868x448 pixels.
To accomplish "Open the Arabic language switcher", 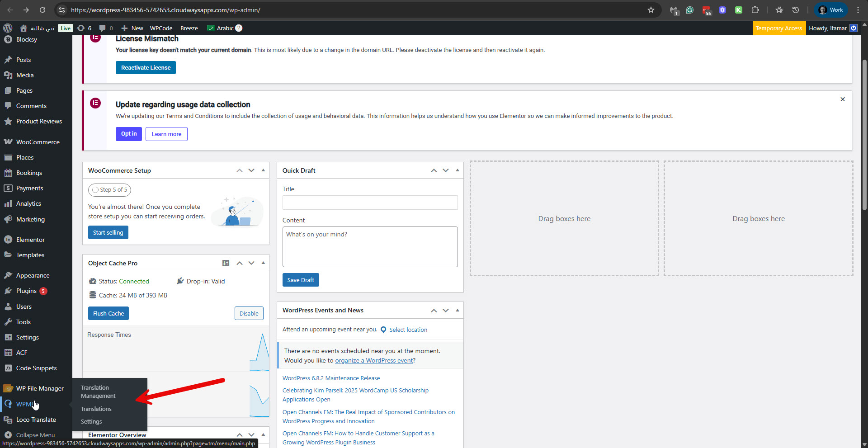I will tap(221, 28).
